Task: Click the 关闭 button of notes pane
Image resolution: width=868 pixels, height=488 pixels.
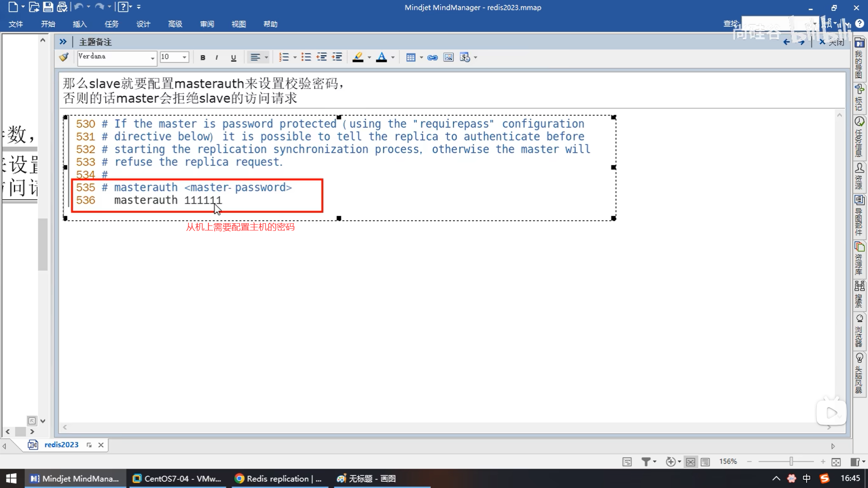Action: point(832,42)
